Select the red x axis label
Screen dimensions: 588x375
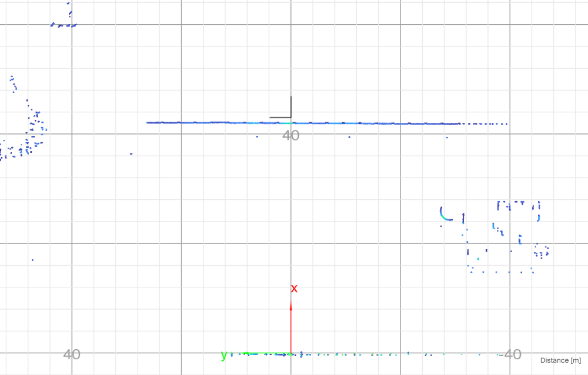(x=295, y=289)
